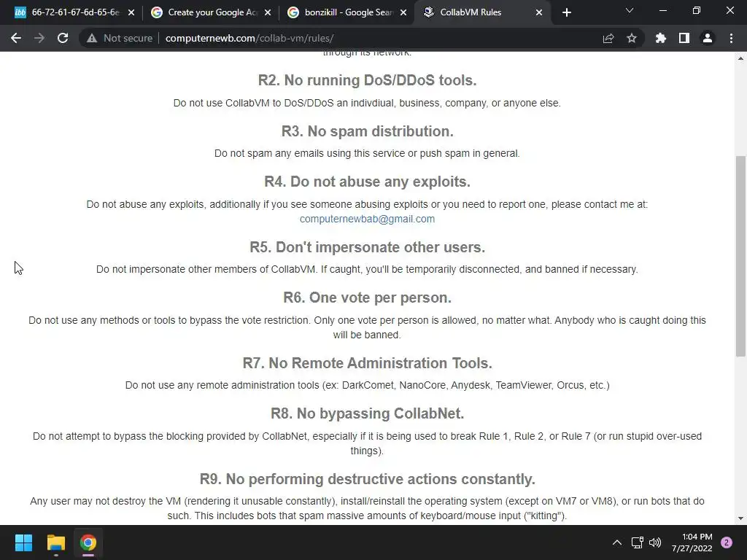The height and width of the screenshot is (560, 747).
Task: Open File Explorer from the taskbar
Action: (55, 542)
